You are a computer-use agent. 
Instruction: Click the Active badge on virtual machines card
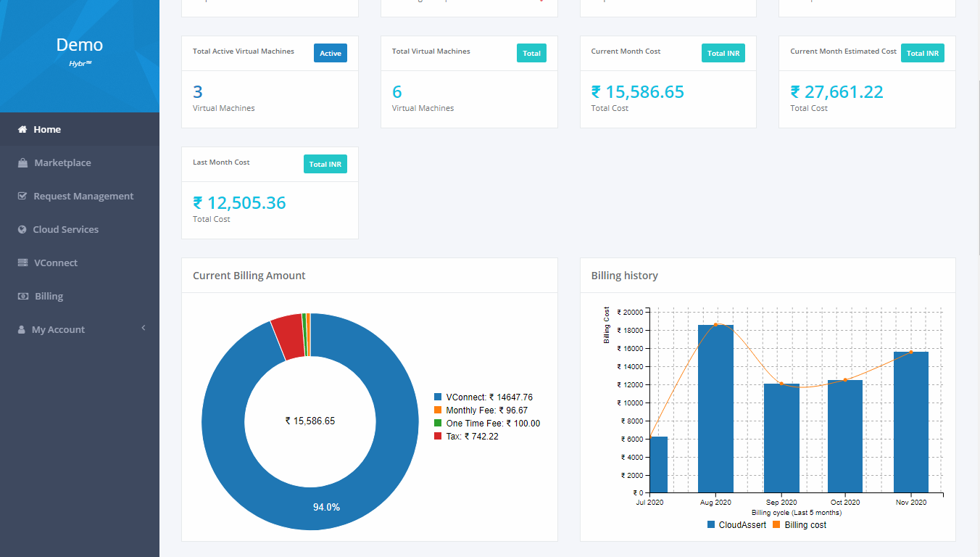tap(330, 52)
